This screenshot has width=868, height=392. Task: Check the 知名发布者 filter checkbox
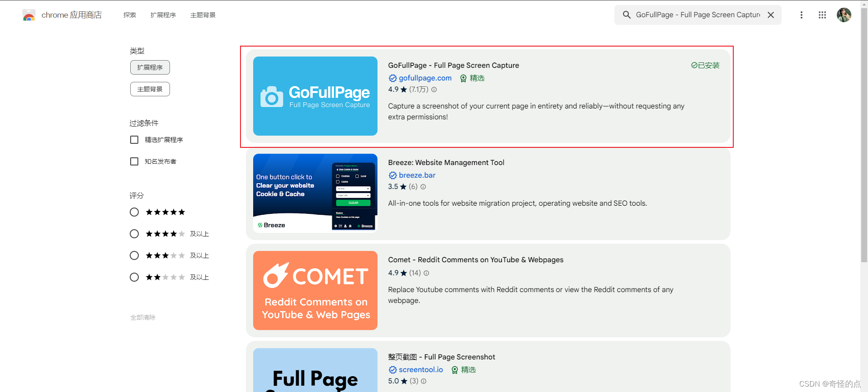click(134, 161)
